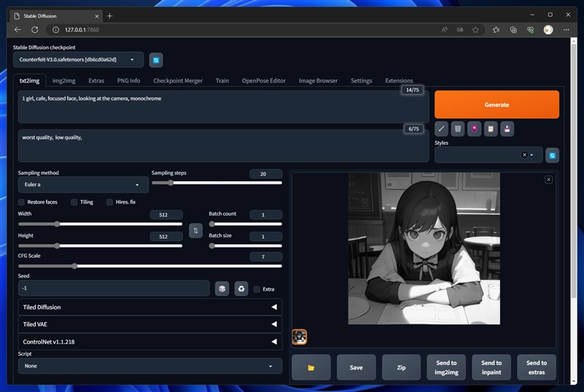The height and width of the screenshot is (392, 584).
Task: Click Send to extras
Action: [x=537, y=367]
